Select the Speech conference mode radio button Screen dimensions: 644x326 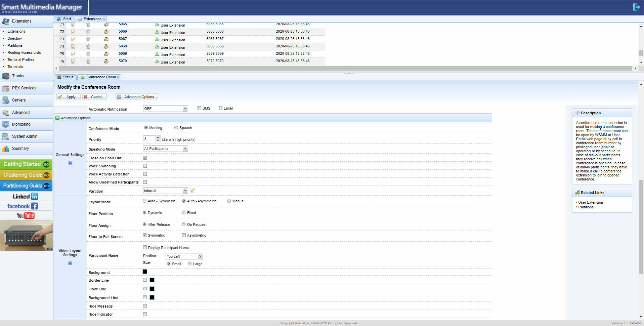point(176,128)
